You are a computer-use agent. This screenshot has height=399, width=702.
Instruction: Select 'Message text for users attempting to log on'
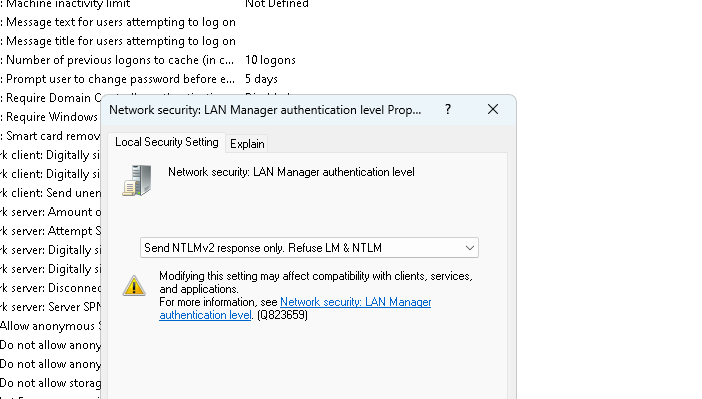point(118,22)
